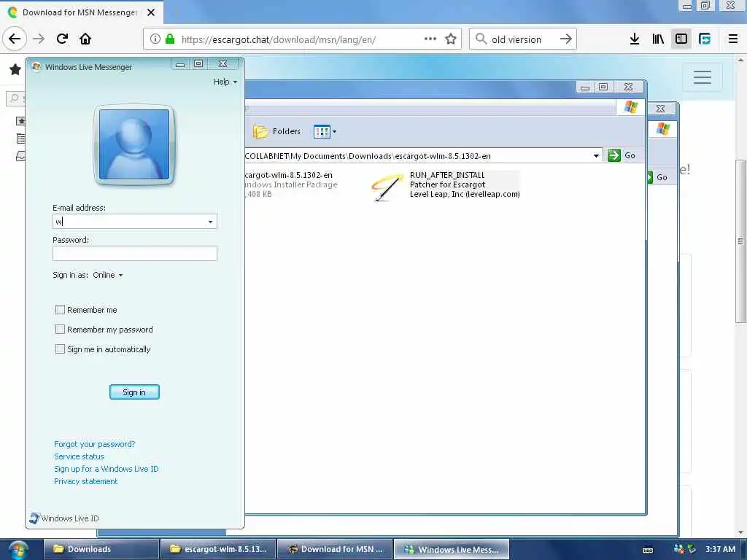Close the Download for MSN Messenger tab
Viewport: 747px width, 560px height.
coord(151,12)
